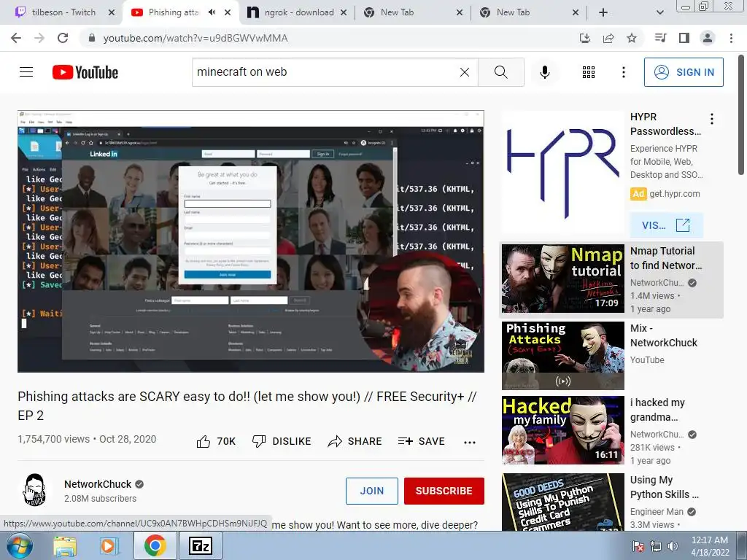Subscribe to NetworkChuck

coord(444,491)
